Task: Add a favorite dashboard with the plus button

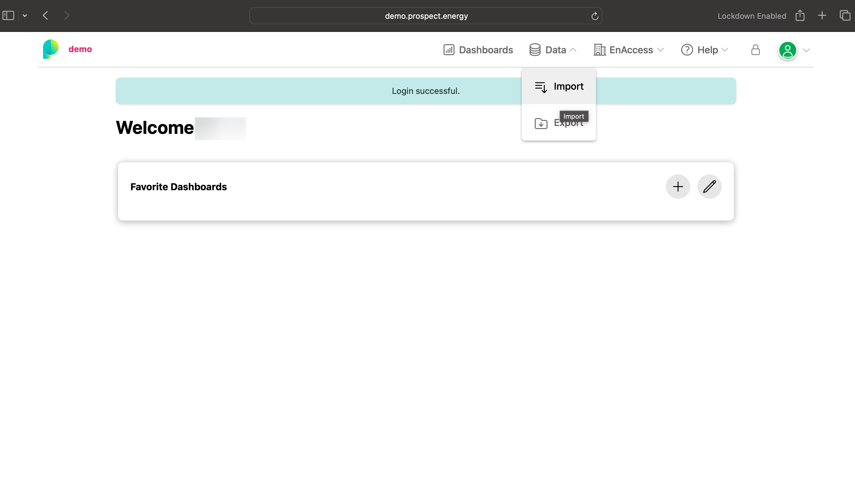Action: (x=677, y=187)
